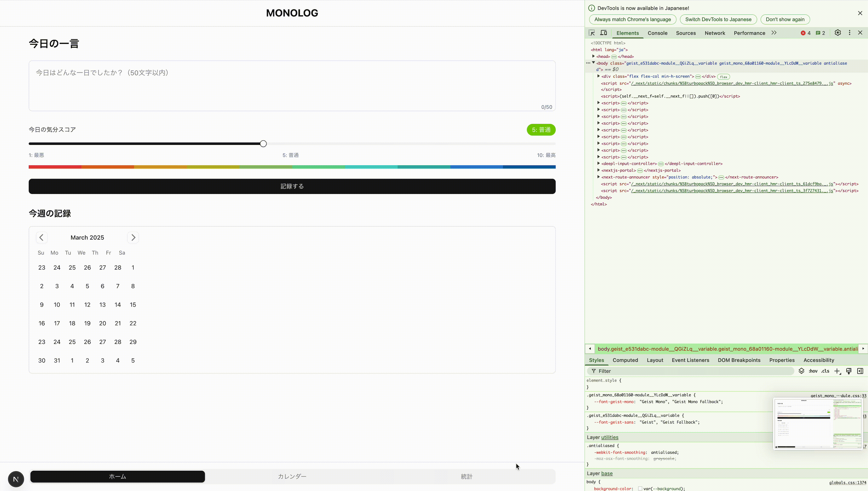This screenshot has height=491, width=868.
Task: Click the mood score slider thumb
Action: tap(263, 144)
